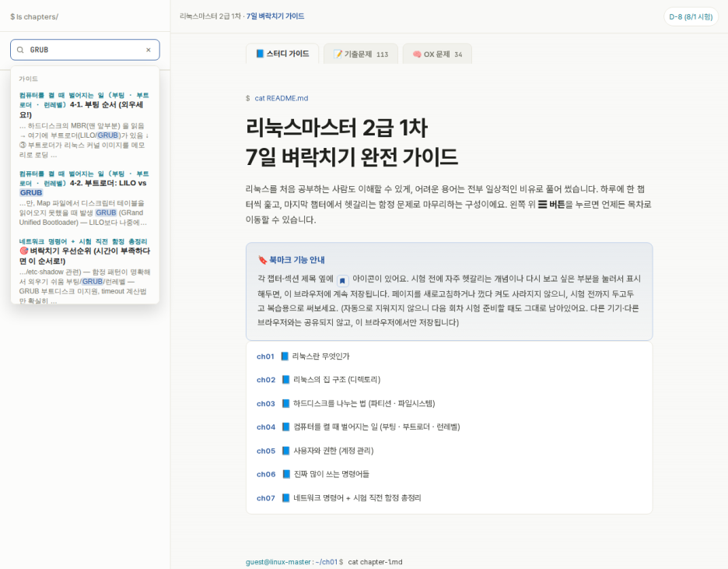Switch to the OX 문제 34 tab
The height and width of the screenshot is (569, 728).
437,54
